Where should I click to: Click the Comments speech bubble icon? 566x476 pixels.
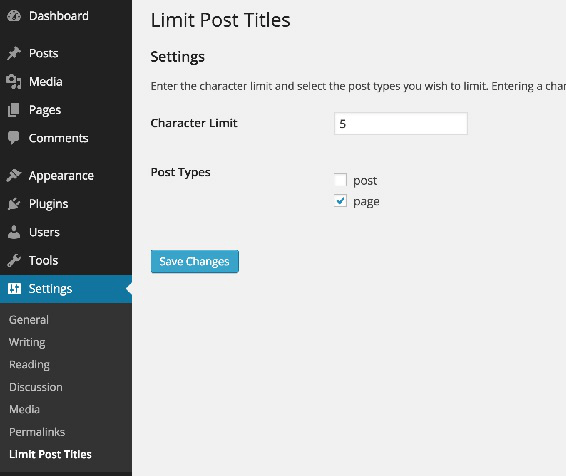pos(14,138)
